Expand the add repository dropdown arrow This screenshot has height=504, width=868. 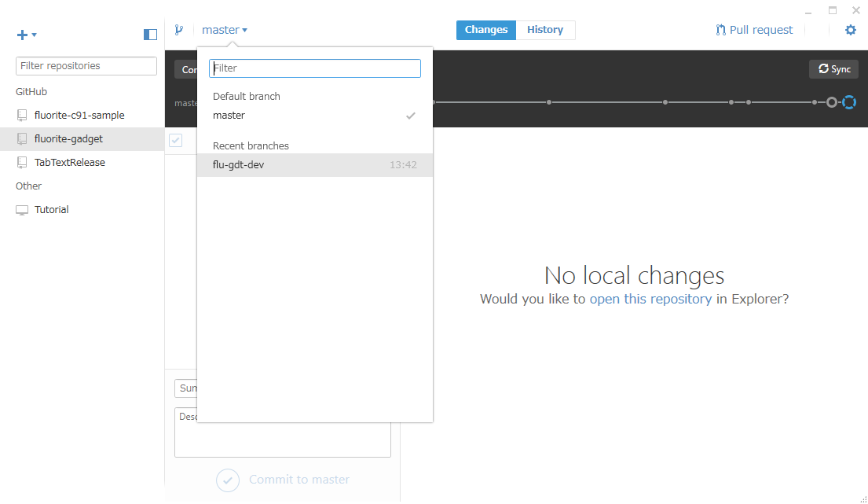[35, 37]
